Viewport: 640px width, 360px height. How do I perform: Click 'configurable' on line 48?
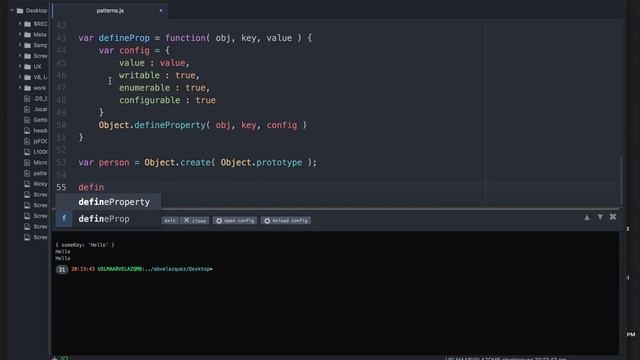(x=149, y=100)
